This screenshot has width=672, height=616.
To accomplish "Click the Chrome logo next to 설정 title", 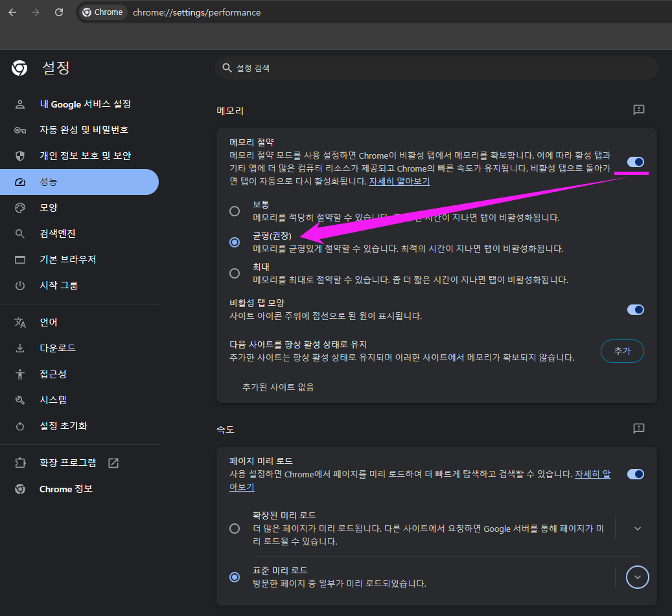I will 19,68.
